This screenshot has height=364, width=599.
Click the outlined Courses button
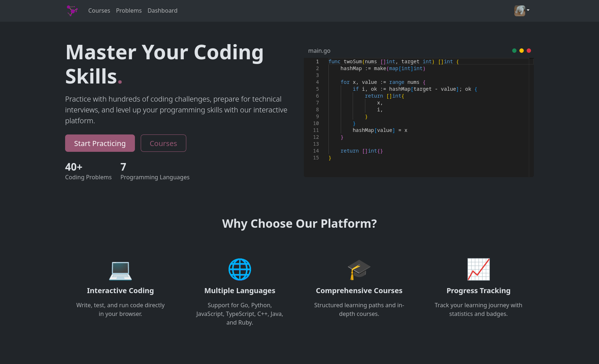pyautogui.click(x=163, y=143)
